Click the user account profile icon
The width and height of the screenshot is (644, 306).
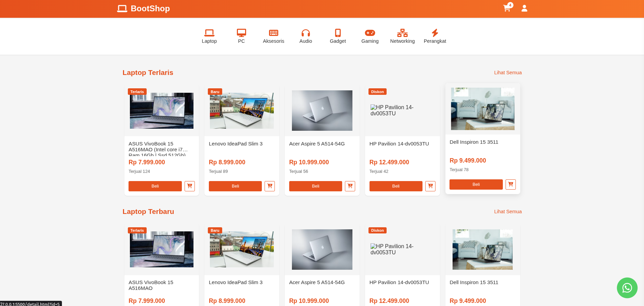click(x=524, y=9)
